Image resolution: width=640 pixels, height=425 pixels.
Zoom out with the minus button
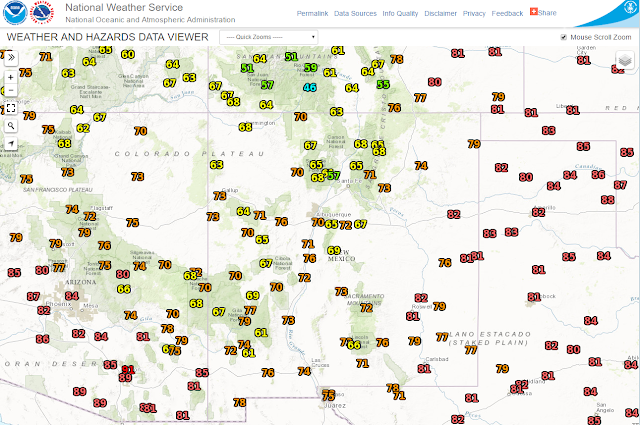tap(11, 90)
